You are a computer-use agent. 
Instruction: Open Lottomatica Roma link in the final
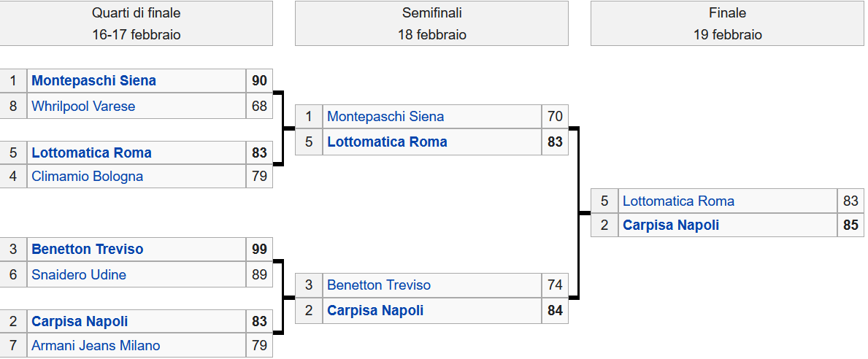678,201
